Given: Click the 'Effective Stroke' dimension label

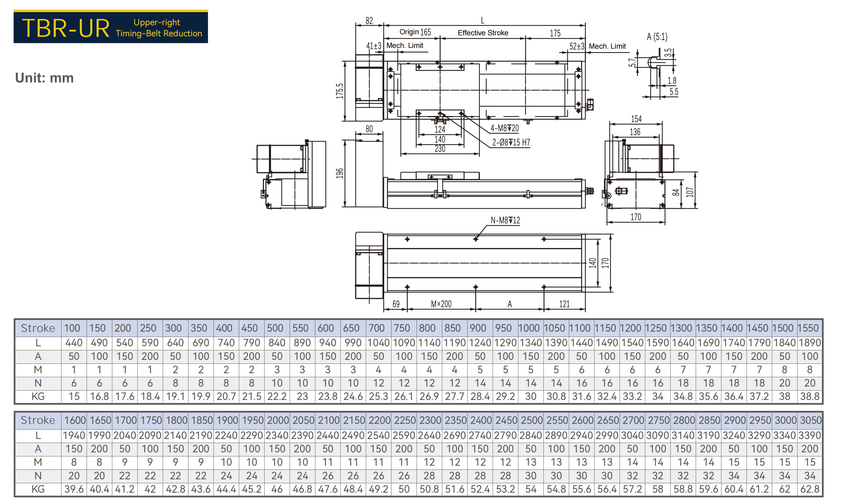Looking at the screenshot, I should (483, 33).
